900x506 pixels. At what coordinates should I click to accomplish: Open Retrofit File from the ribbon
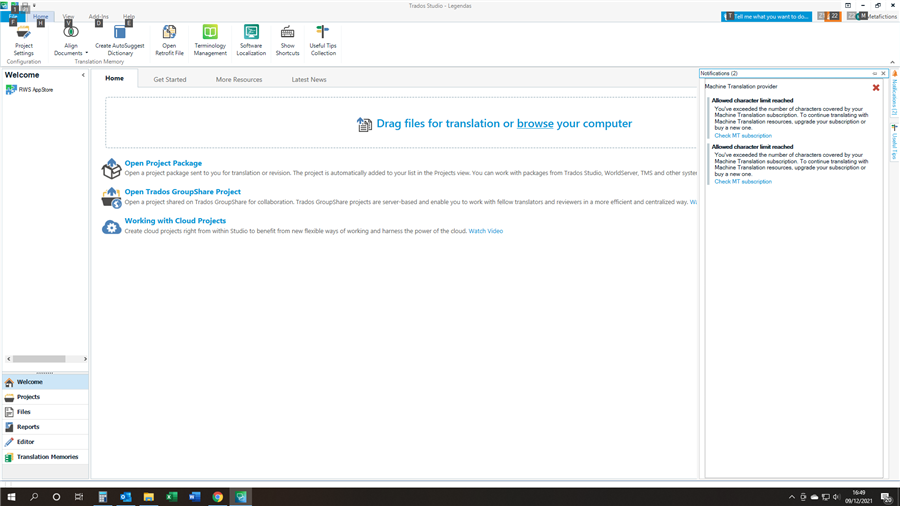pyautogui.click(x=169, y=40)
